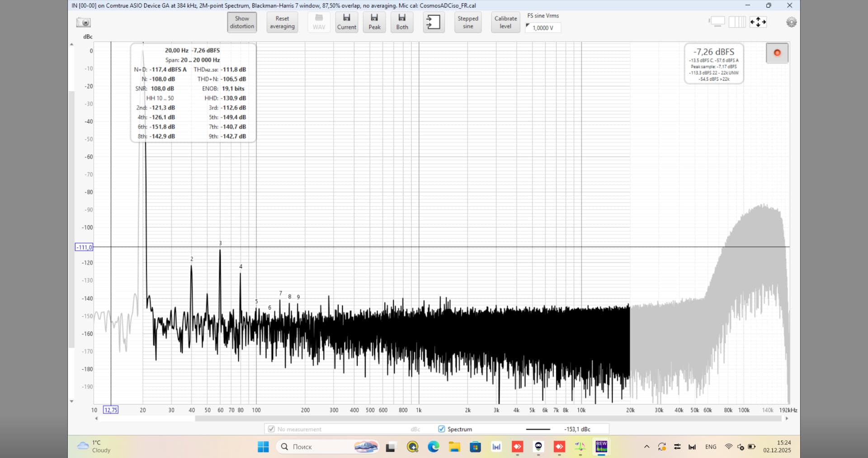Toggle Show distortion button off
Screen dimensions: 868x458
(242, 22)
